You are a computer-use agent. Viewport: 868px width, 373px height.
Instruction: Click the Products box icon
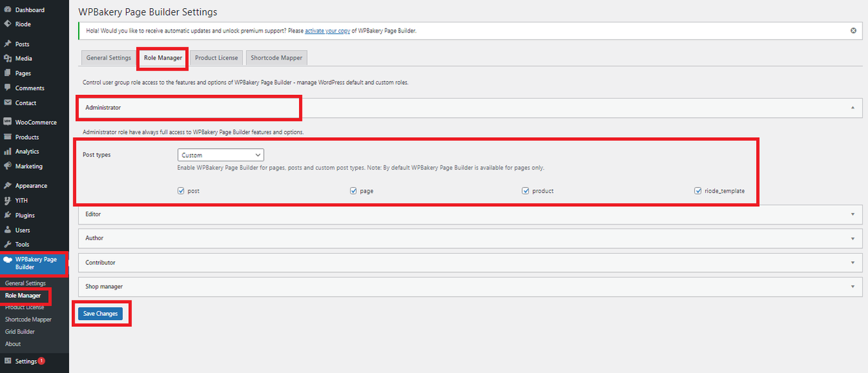pyautogui.click(x=7, y=137)
